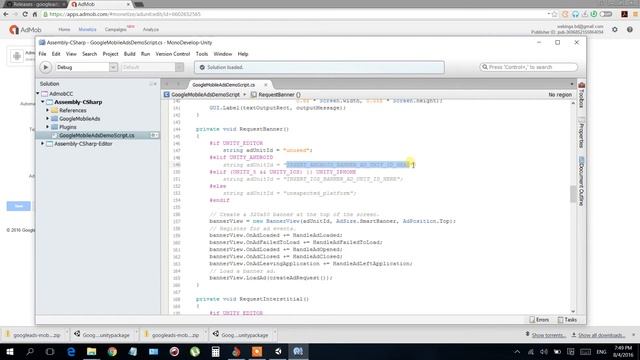Click the References folder icon
Screen dimensions: 640x360
click(54, 110)
